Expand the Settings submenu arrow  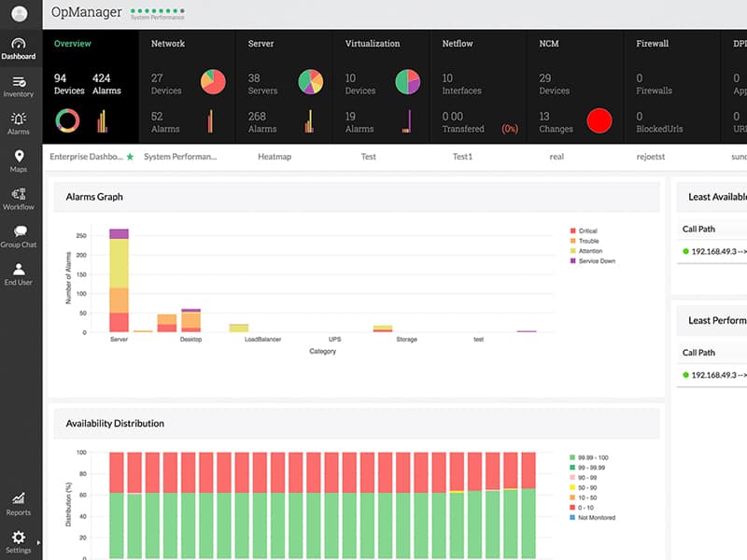pos(38,541)
